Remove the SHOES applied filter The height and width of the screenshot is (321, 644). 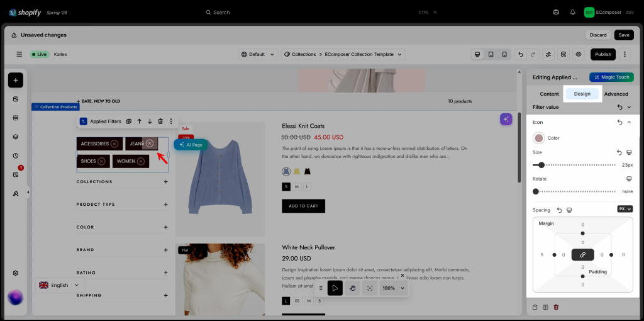coord(101,161)
